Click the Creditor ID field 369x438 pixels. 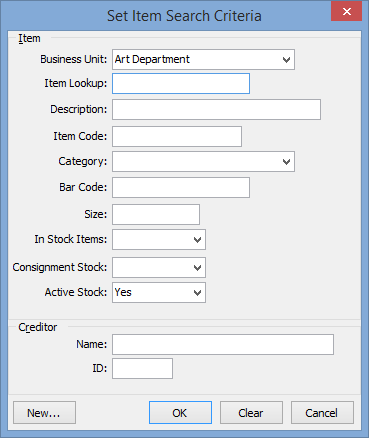142,368
